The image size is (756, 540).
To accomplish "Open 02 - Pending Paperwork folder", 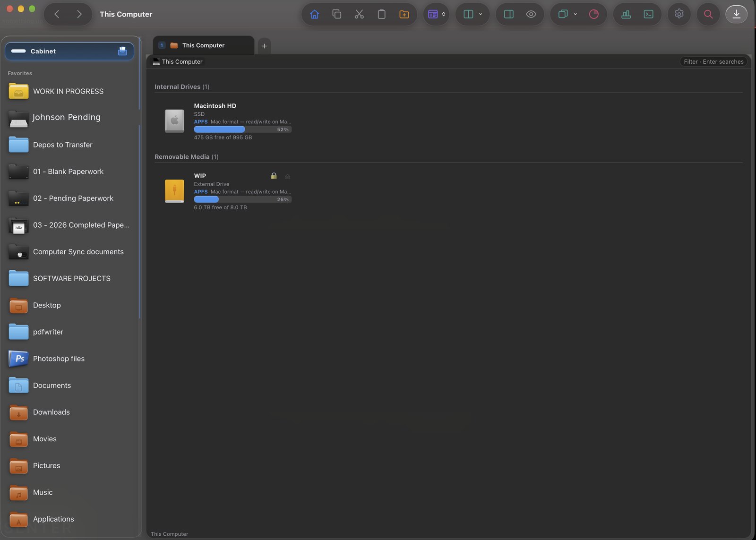I will pyautogui.click(x=69, y=198).
